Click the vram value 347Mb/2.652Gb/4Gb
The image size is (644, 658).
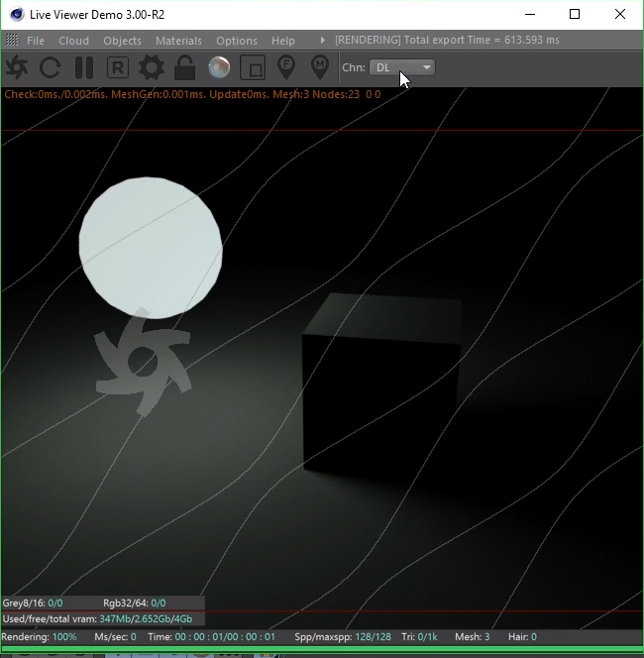point(146,619)
